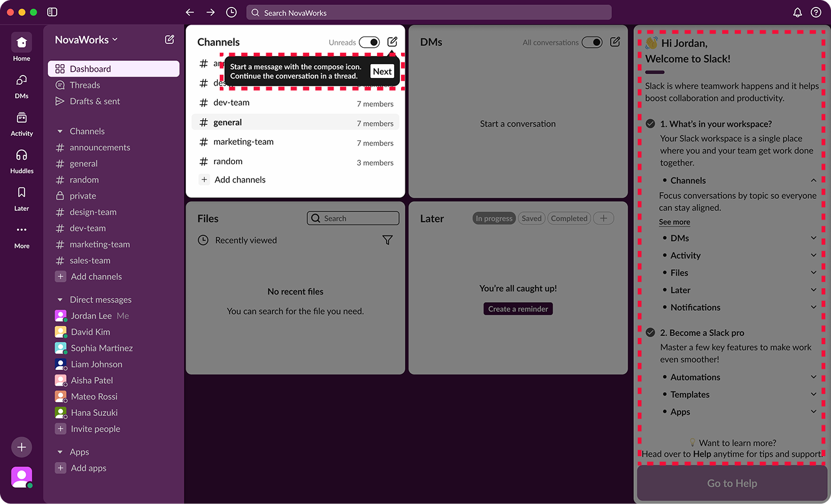Viewport: 831px width, 504px height.
Task: Click compose icon in DMs card
Action: click(x=615, y=42)
